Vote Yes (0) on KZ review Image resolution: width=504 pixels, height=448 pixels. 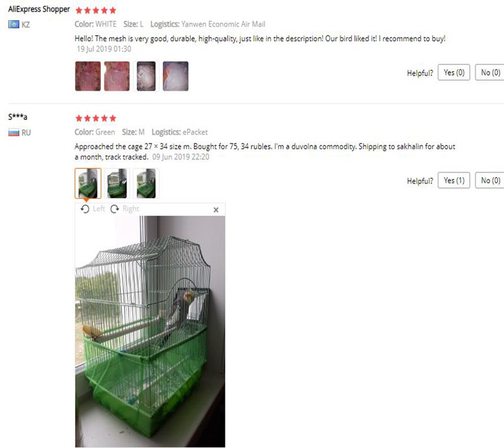[454, 72]
